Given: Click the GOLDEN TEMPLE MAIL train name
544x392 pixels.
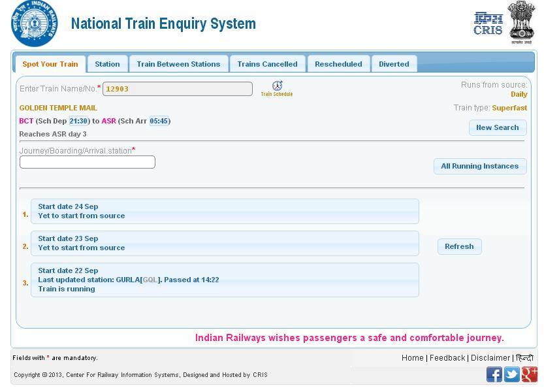Looking at the screenshot, I should [58, 108].
